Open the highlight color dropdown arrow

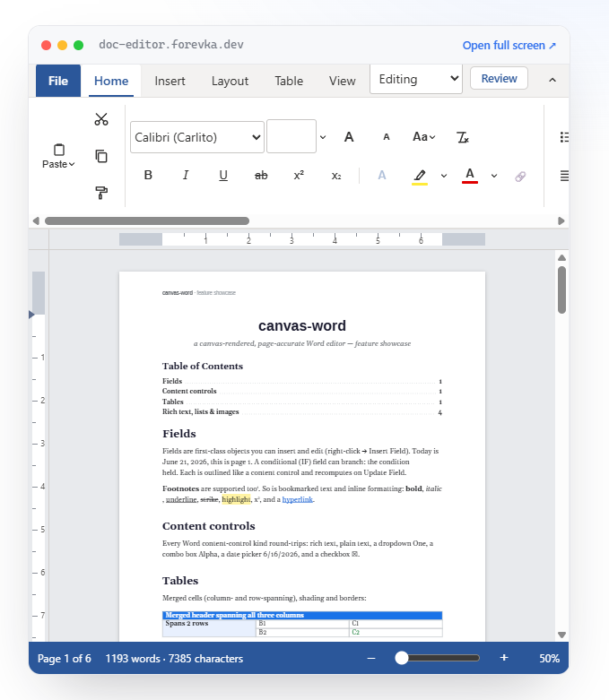pos(444,176)
